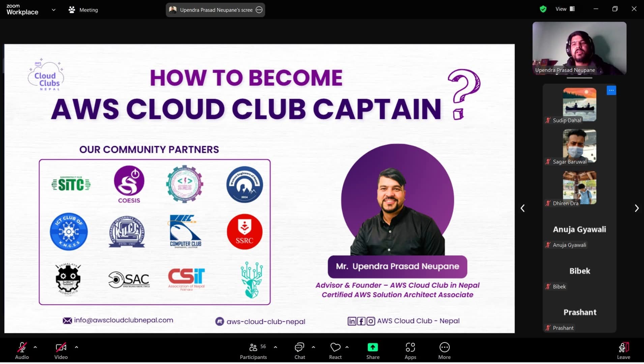This screenshot has height=364, width=644.
Task: Open the Zoom Workplace dropdown
Action: [x=54, y=10]
